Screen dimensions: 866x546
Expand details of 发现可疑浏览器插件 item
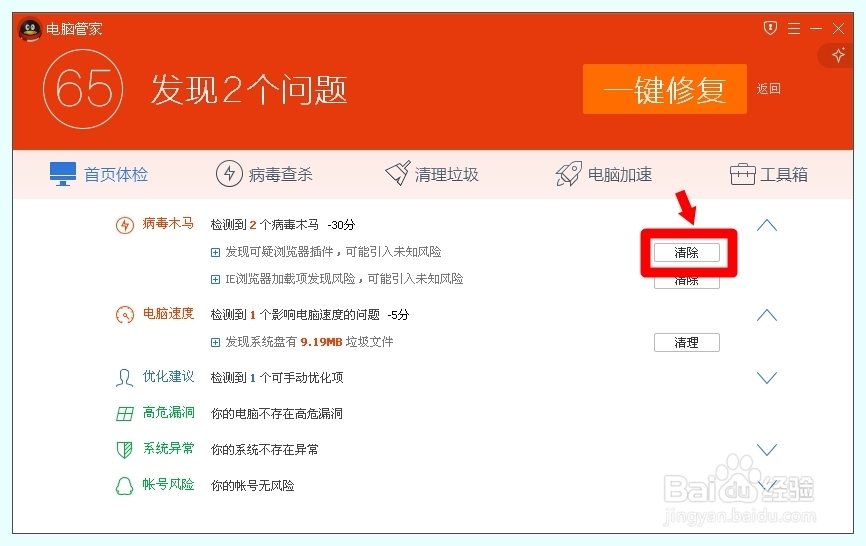pos(215,253)
